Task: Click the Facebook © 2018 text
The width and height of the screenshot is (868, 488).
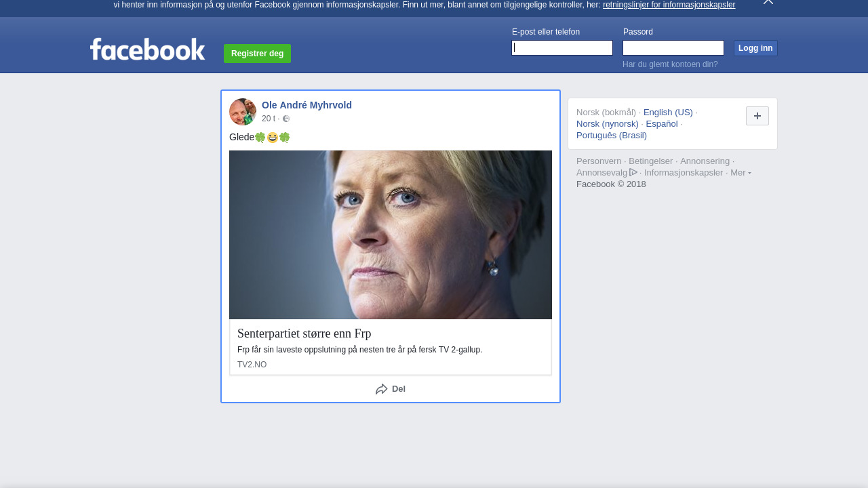Action: coord(611,184)
